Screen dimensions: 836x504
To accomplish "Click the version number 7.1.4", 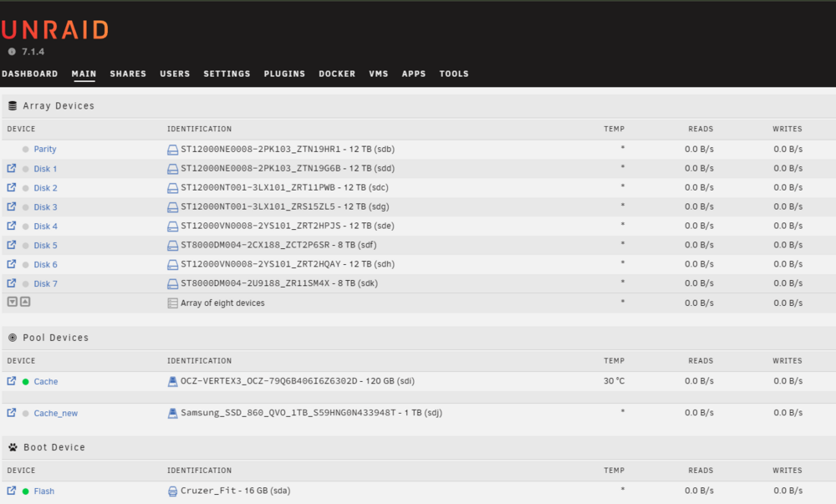I will click(x=33, y=52).
